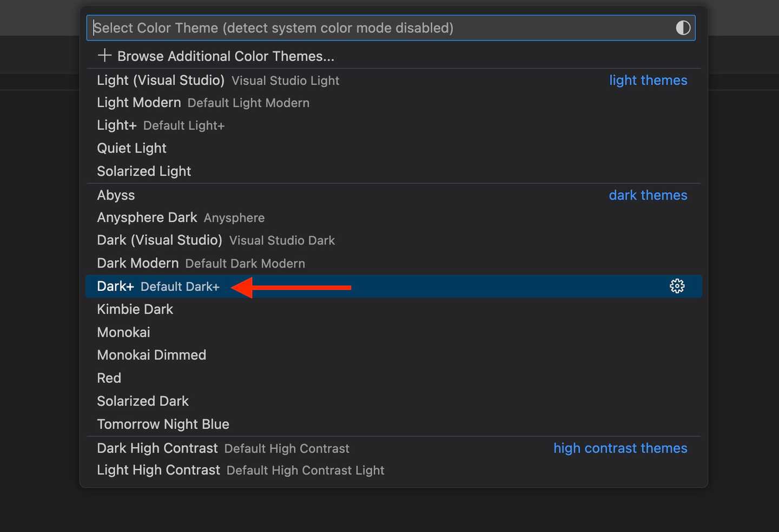This screenshot has height=532, width=779.
Task: Apply the Tomorrow Night Blue theme
Action: tap(163, 424)
